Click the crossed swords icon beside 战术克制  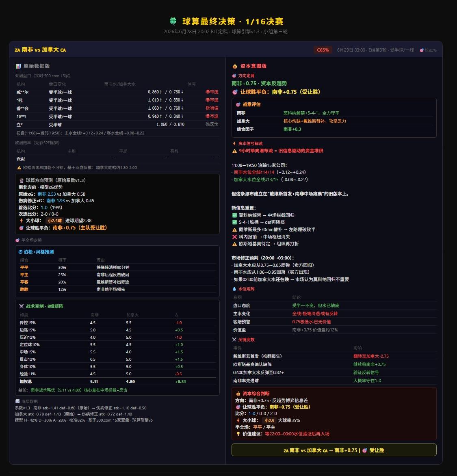[22, 306]
